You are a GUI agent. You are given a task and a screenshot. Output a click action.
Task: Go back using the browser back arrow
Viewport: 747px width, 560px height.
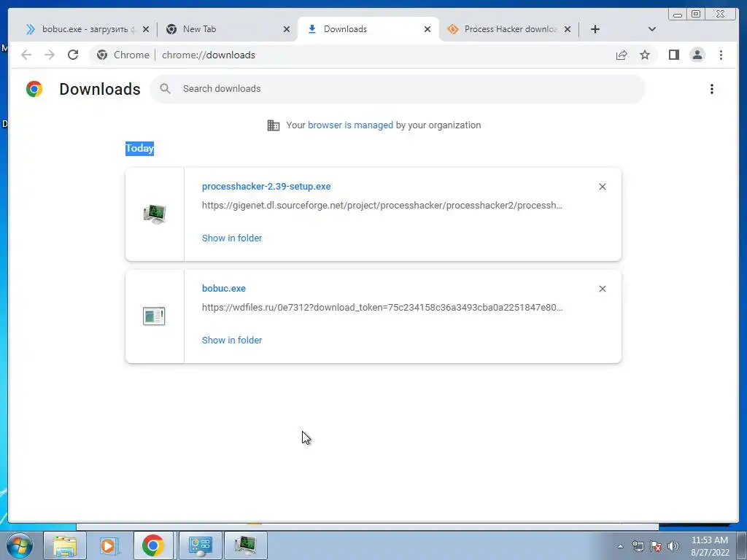click(26, 55)
